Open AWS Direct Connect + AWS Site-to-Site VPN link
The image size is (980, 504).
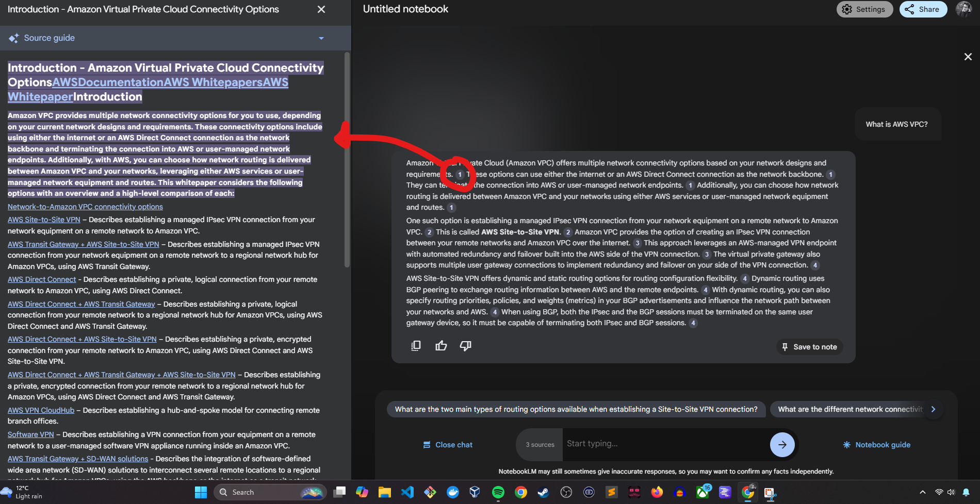(x=82, y=339)
